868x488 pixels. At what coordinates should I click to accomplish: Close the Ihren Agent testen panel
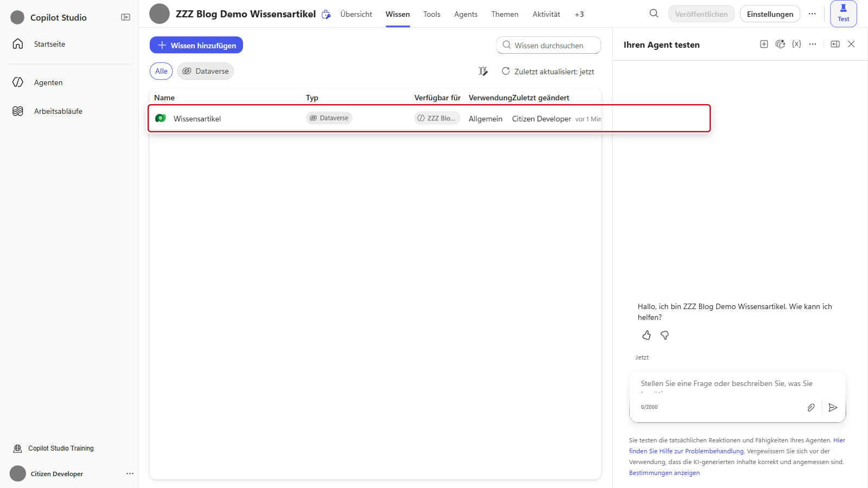tap(852, 44)
